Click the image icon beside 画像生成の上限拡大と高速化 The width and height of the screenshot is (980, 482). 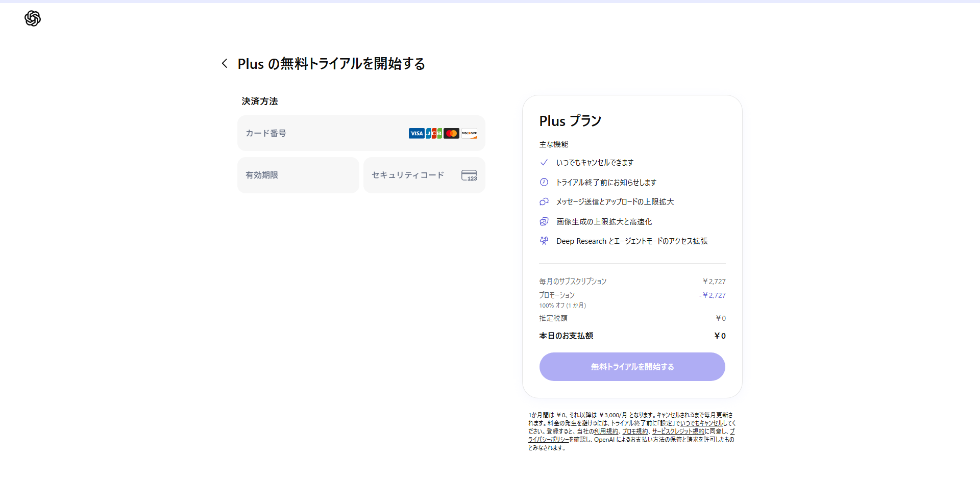pos(544,221)
